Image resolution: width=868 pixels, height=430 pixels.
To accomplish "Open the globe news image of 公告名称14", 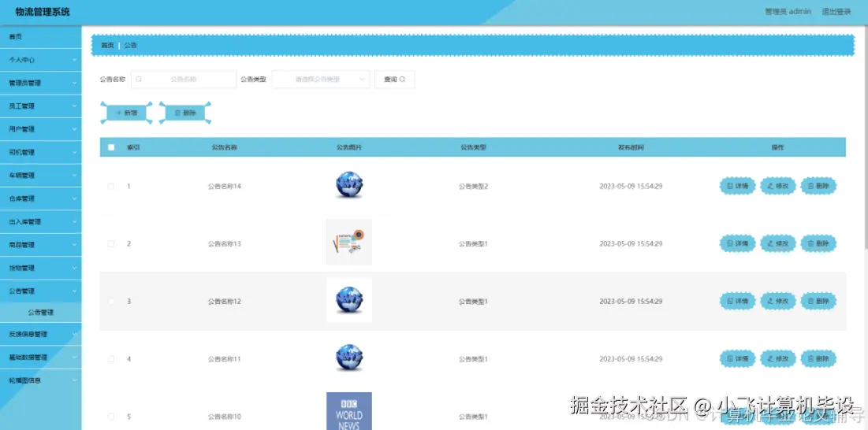I will point(348,185).
